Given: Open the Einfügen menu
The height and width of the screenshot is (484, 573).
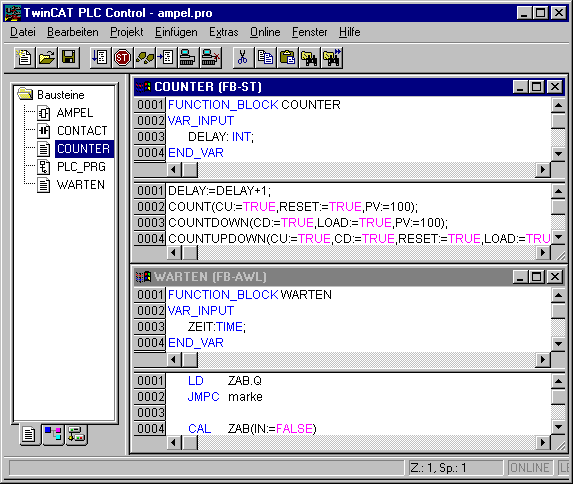Looking at the screenshot, I should [x=176, y=32].
